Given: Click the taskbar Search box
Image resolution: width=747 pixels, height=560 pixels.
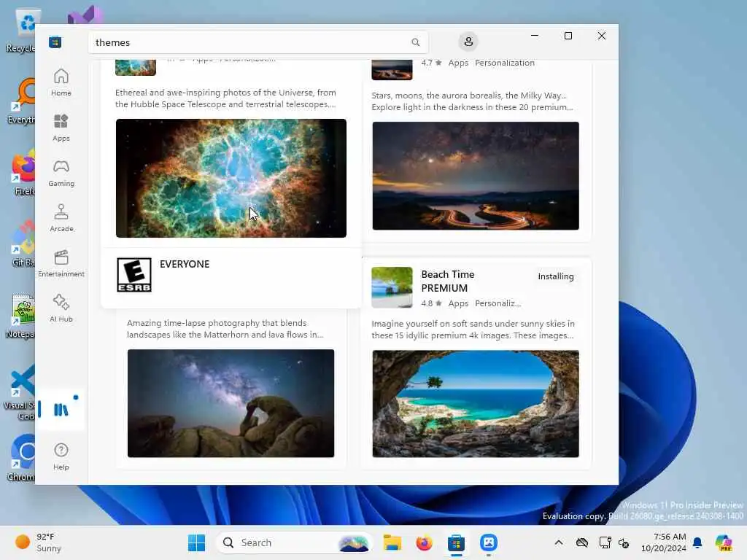Looking at the screenshot, I should (295, 542).
